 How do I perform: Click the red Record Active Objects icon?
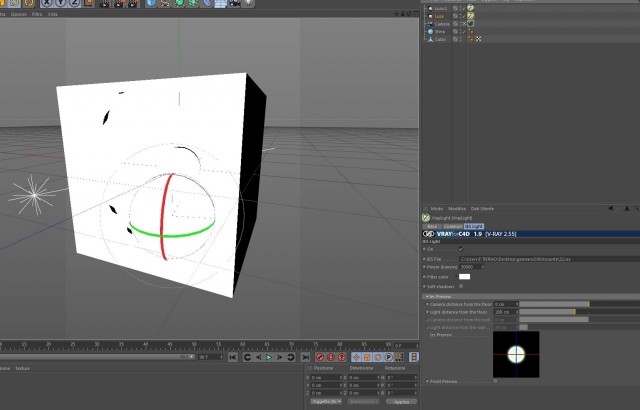pyautogui.click(x=320, y=357)
